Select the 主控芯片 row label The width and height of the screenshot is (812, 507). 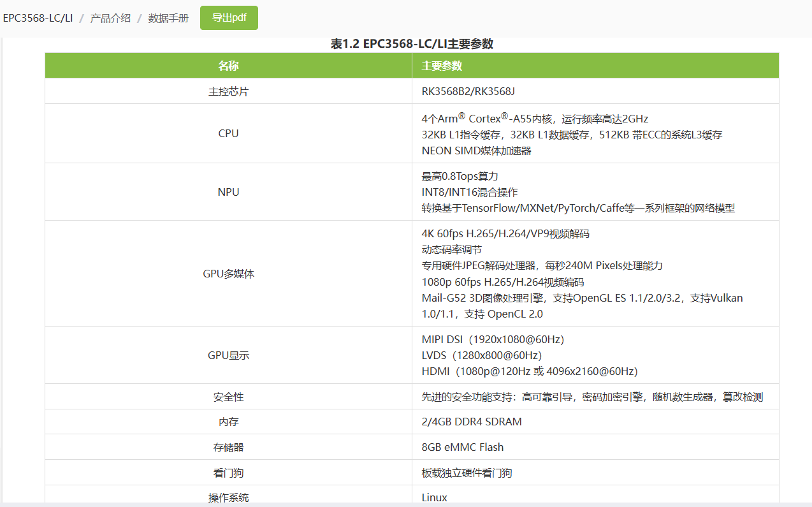(228, 91)
